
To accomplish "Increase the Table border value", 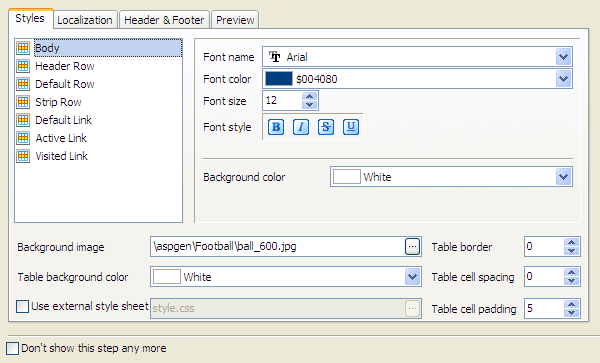I will [x=572, y=243].
